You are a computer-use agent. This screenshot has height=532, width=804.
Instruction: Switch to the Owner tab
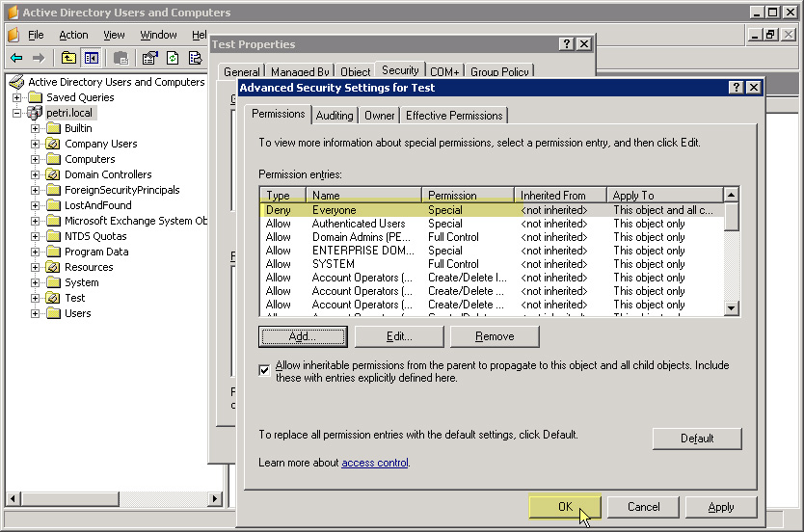(x=380, y=116)
